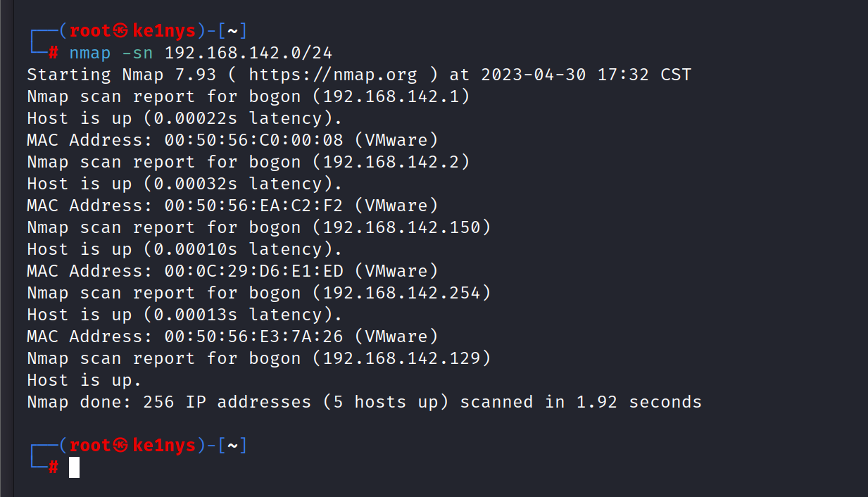Click the MAC address 00:0C:29:D6:E1:ED
Viewport: 868px width, 497px height.
point(253,271)
